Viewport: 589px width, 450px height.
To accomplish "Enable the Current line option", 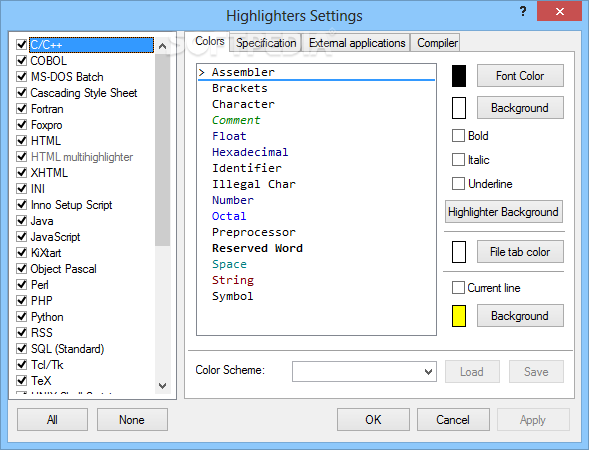I will pos(458,288).
